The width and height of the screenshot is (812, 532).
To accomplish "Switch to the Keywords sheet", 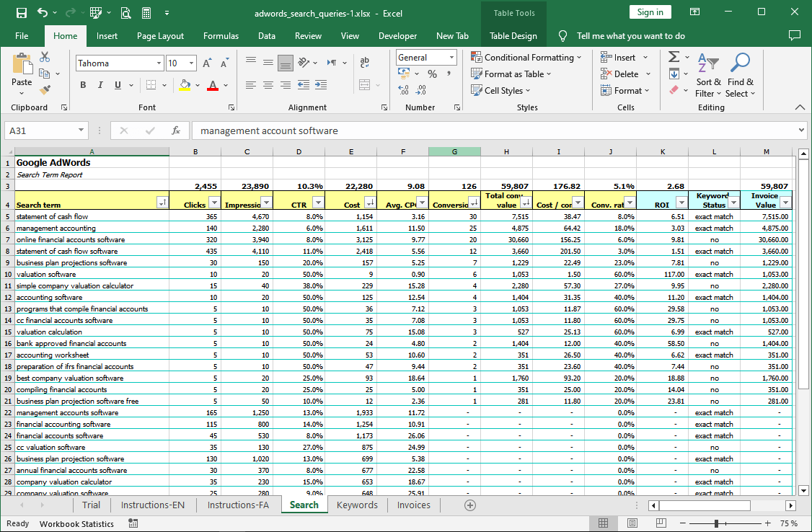I will tap(357, 505).
